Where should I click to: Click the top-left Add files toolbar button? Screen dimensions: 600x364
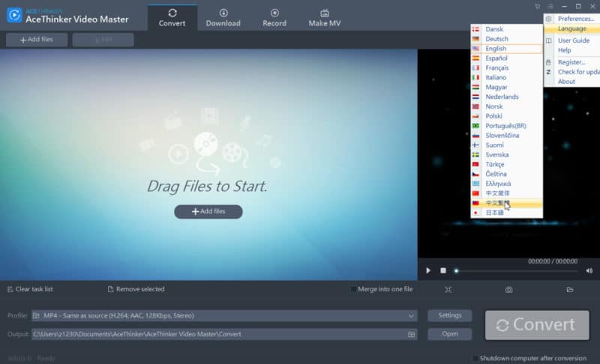coord(37,40)
